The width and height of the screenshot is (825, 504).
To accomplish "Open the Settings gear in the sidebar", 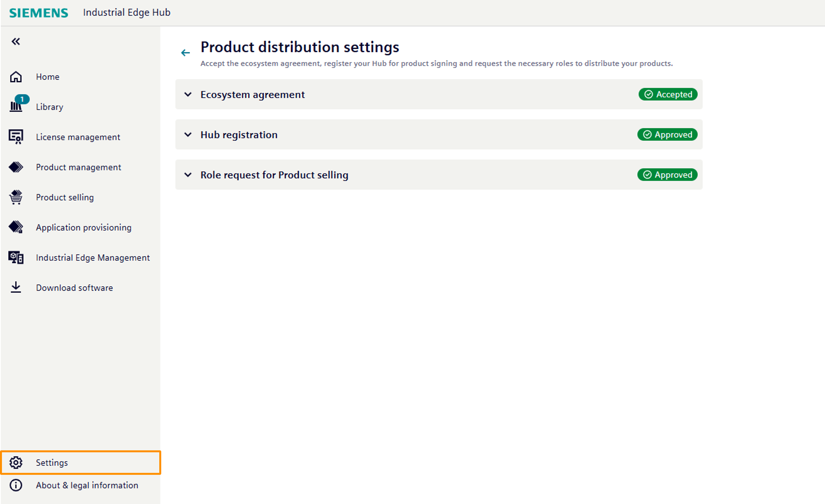I will (x=15, y=463).
